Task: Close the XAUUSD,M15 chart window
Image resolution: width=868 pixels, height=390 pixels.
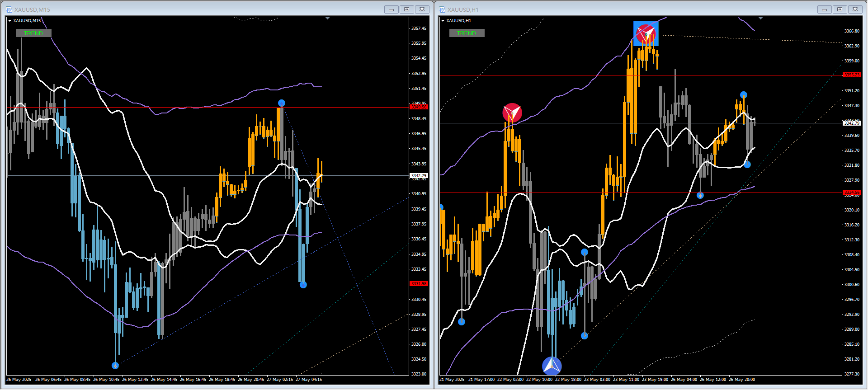Action: (422, 9)
